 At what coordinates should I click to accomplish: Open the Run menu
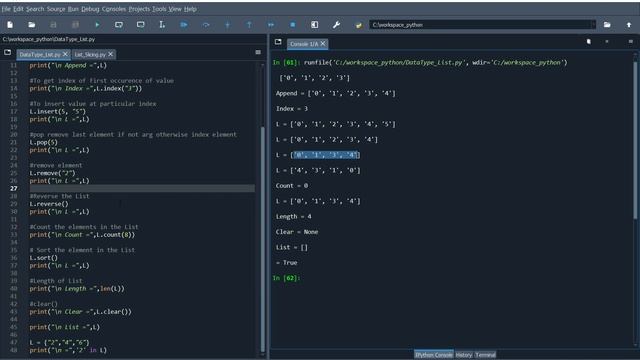pos(73,9)
